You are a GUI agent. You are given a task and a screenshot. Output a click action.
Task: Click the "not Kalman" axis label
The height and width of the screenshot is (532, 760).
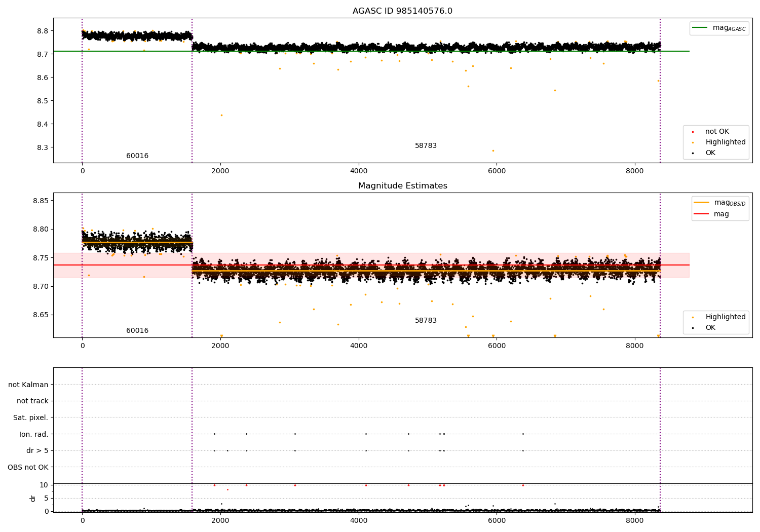28,385
